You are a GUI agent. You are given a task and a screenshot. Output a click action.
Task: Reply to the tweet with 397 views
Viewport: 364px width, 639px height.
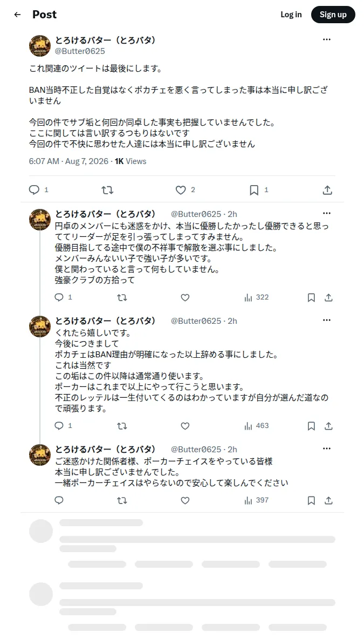coord(59,500)
